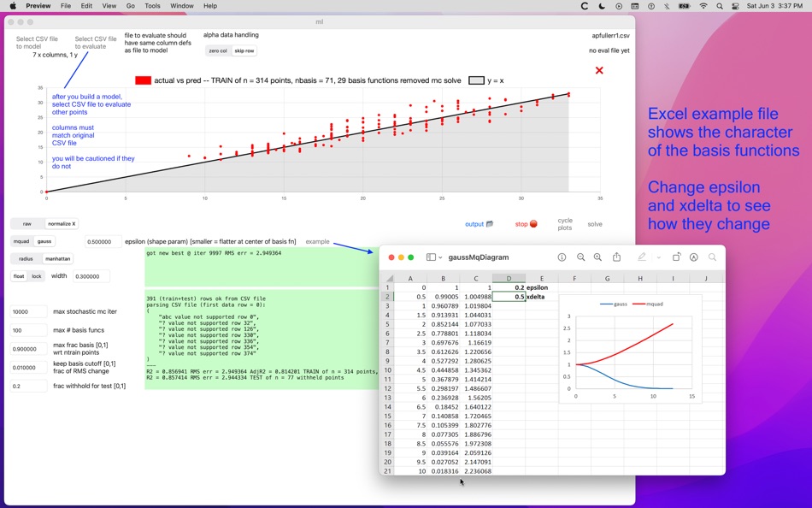This screenshot has height=508, width=812.
Task: Edit the max # basis funcs field
Action: tap(28, 330)
